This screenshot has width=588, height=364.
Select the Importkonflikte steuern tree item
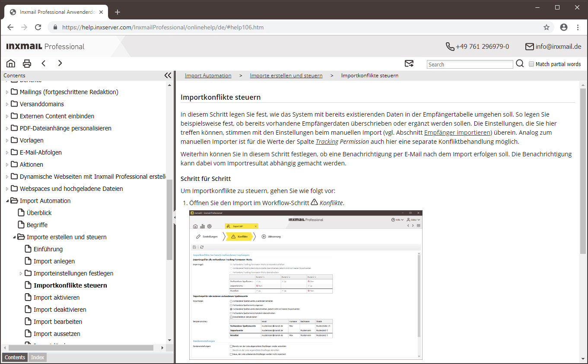coord(70,285)
